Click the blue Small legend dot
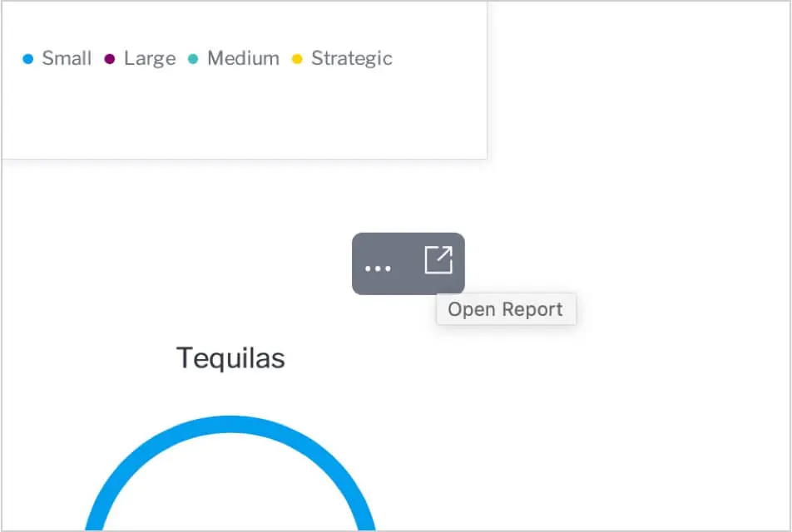The width and height of the screenshot is (792, 532). click(x=27, y=59)
